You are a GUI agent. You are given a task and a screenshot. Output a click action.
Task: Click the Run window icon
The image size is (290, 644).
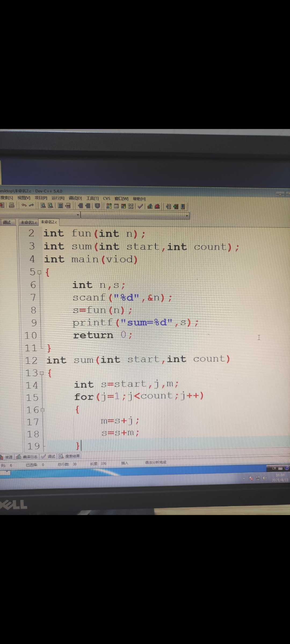click(x=116, y=206)
